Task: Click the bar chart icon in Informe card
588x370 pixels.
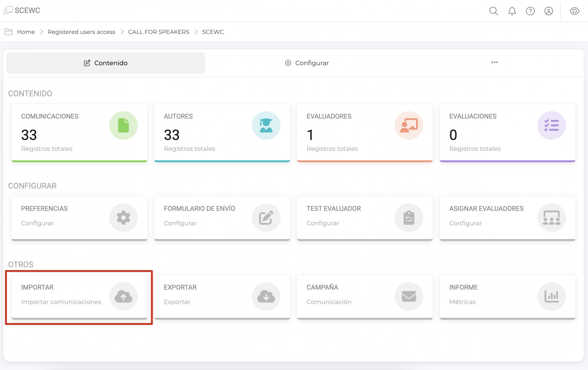Action: click(552, 296)
